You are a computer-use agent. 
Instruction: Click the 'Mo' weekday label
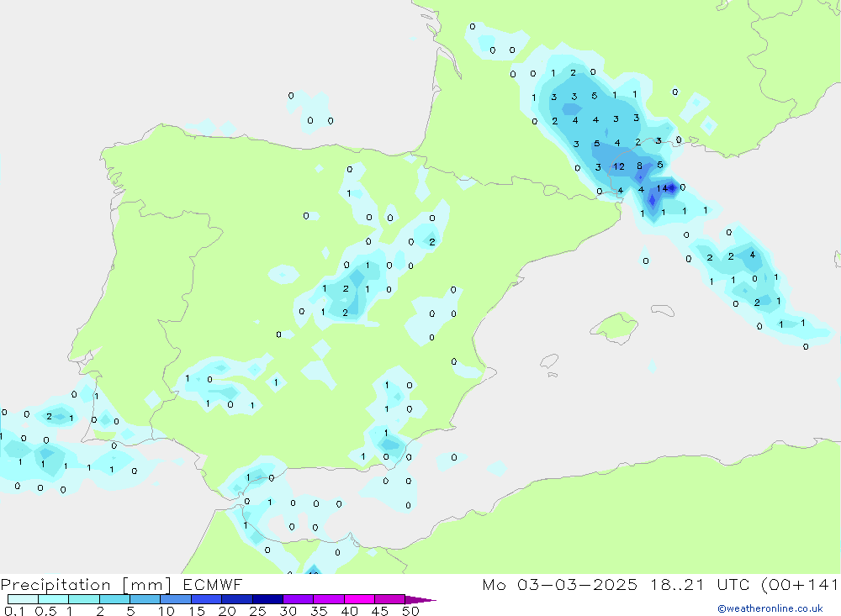click(494, 584)
